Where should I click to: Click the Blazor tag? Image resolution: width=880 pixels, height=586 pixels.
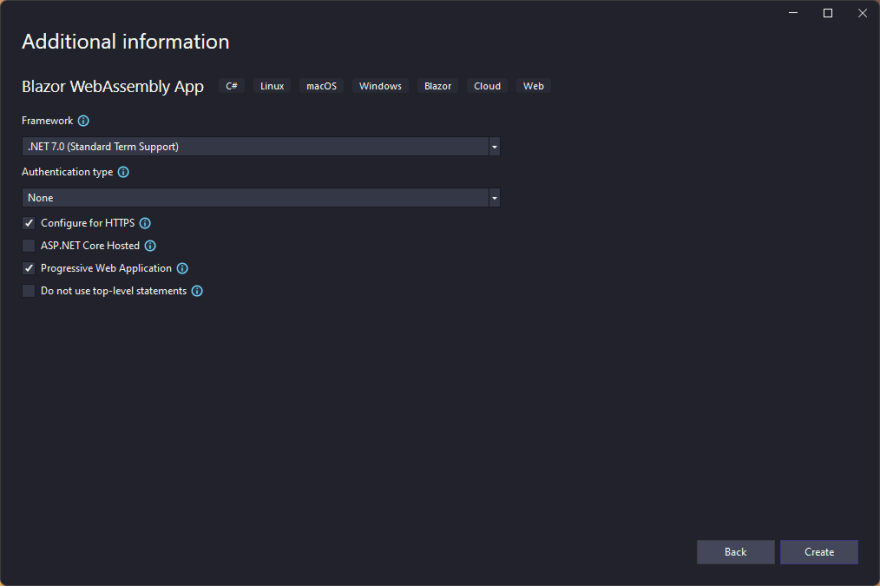click(x=438, y=86)
